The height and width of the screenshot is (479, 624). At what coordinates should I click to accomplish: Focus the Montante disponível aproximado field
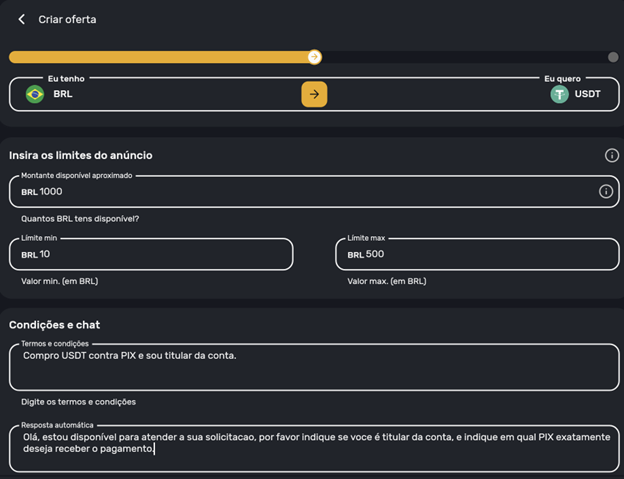pyautogui.click(x=300, y=191)
